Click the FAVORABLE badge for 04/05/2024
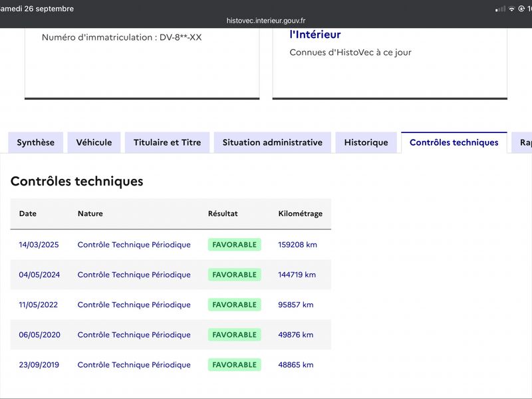This screenshot has height=399, width=532. point(235,275)
